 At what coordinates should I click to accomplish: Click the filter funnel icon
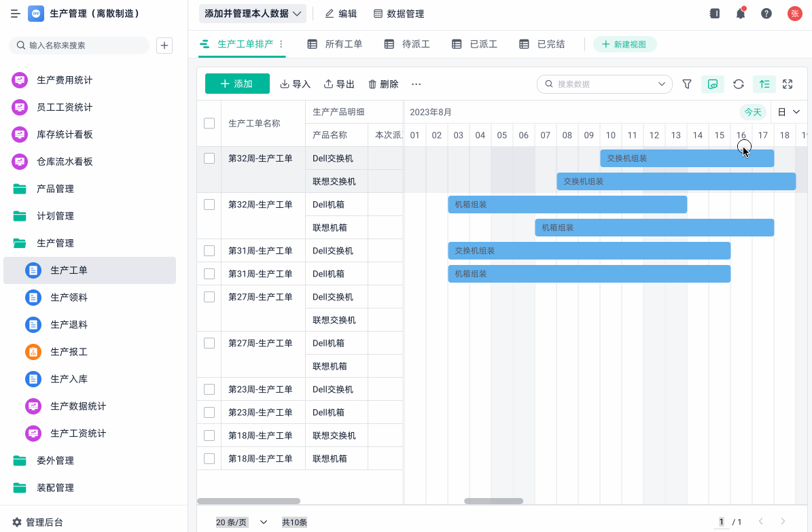[687, 84]
